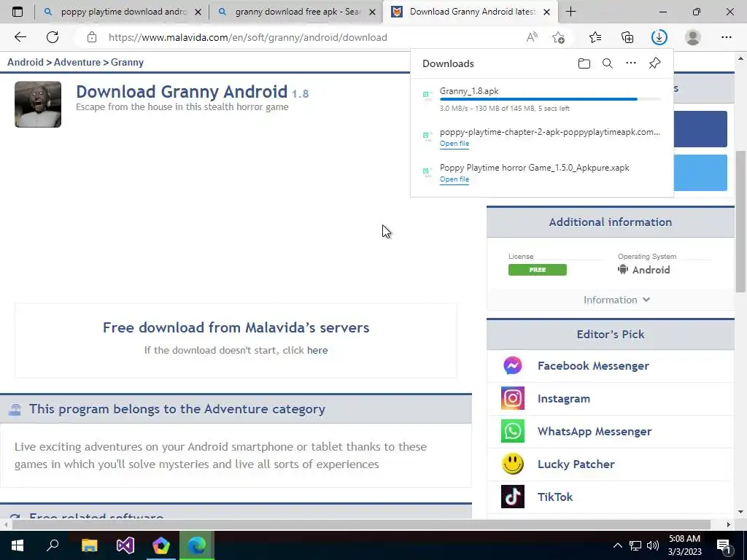Open more options in Downloads panel
The height and width of the screenshot is (560, 747).
[631, 63]
